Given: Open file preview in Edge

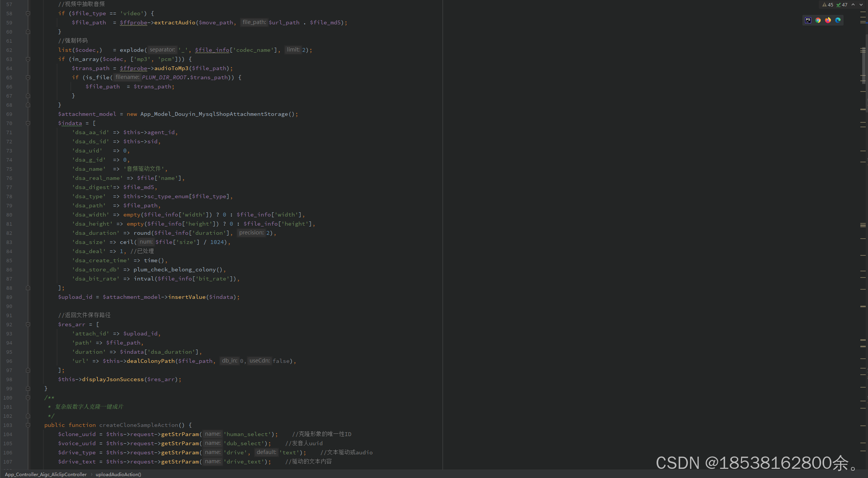Looking at the screenshot, I should point(837,20).
